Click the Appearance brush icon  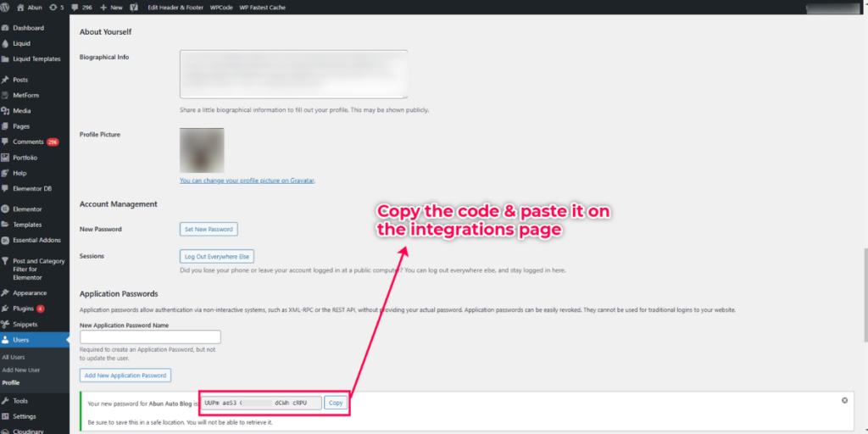tap(5, 292)
